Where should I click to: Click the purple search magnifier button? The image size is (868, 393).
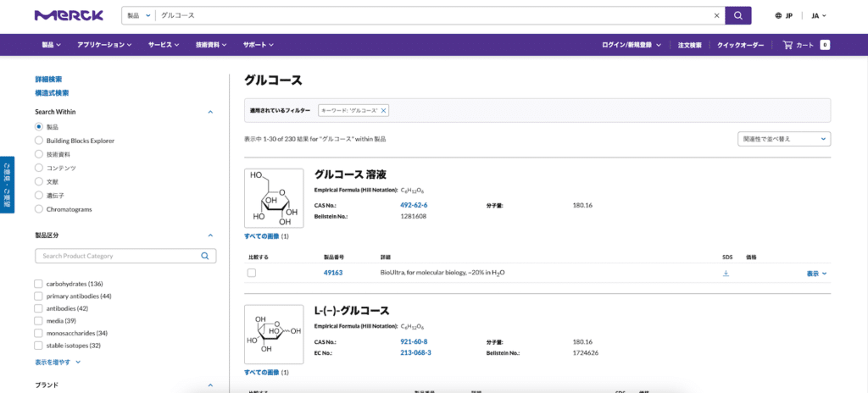coord(738,15)
